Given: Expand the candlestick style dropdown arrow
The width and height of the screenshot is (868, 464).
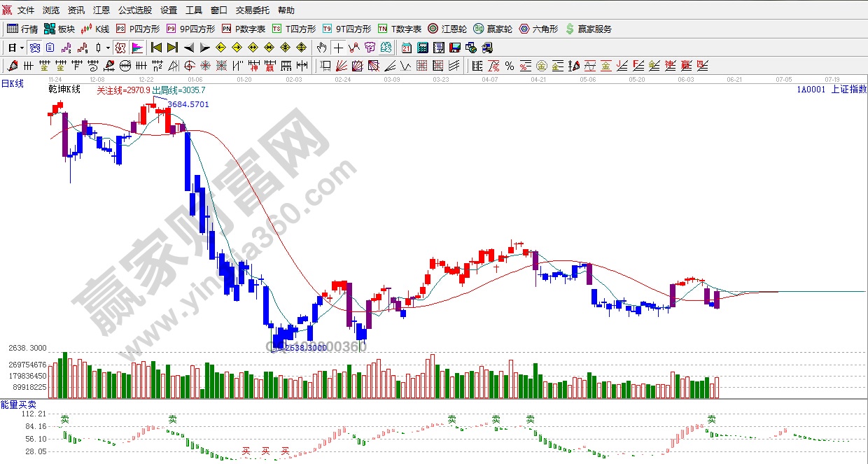Looking at the screenshot, I should (x=108, y=48).
